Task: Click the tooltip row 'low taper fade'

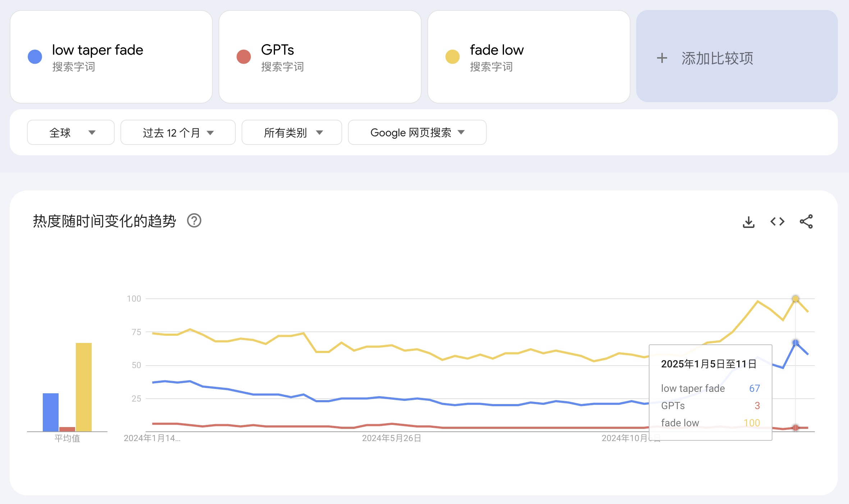Action: click(710, 388)
